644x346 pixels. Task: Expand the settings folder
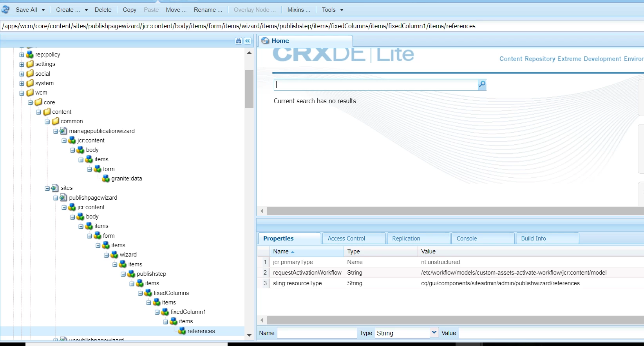coord(22,64)
